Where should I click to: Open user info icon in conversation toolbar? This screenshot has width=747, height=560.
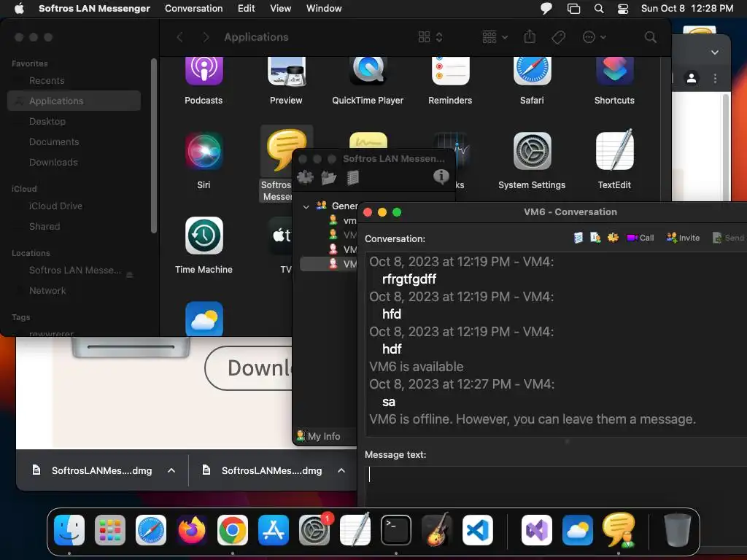pyautogui.click(x=595, y=238)
